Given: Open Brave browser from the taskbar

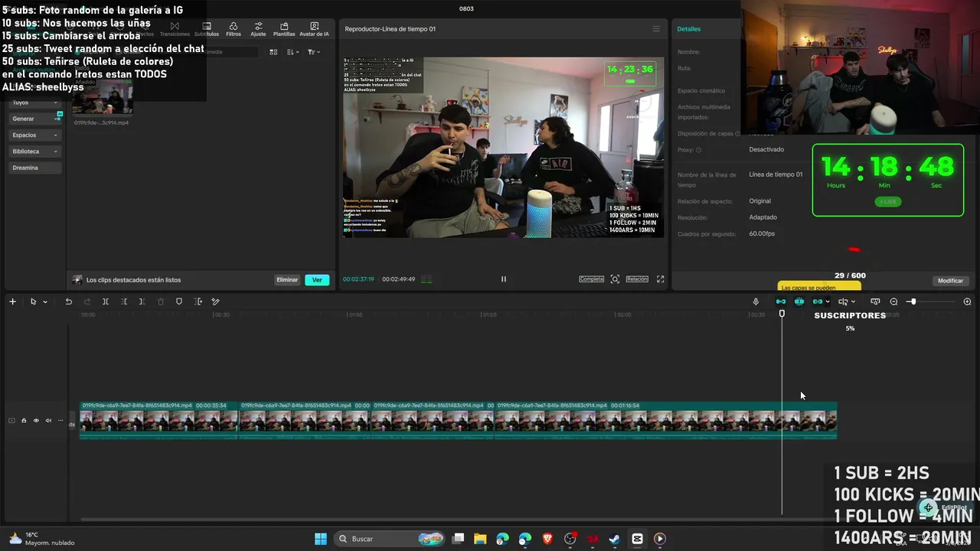Looking at the screenshot, I should click(x=547, y=539).
